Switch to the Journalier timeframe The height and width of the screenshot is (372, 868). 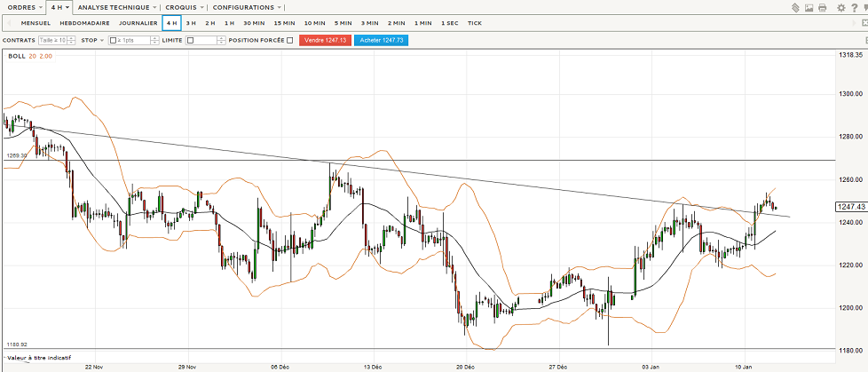(x=138, y=23)
